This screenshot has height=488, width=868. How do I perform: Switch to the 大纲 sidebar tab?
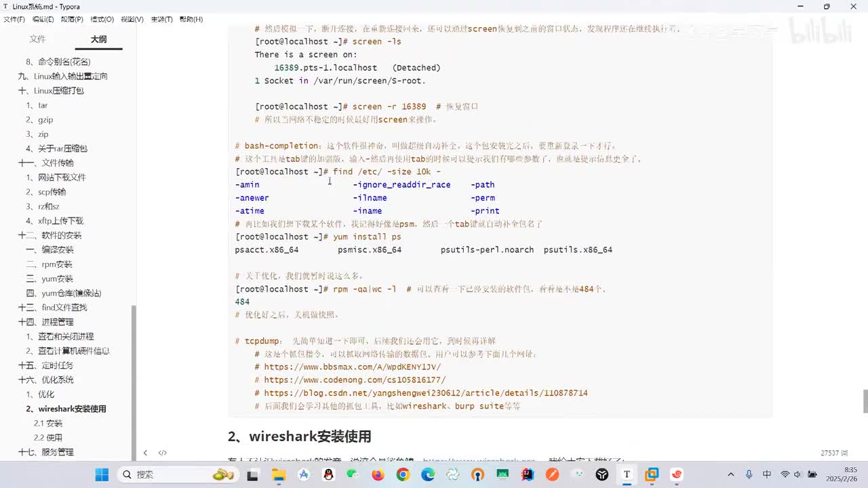coord(99,39)
